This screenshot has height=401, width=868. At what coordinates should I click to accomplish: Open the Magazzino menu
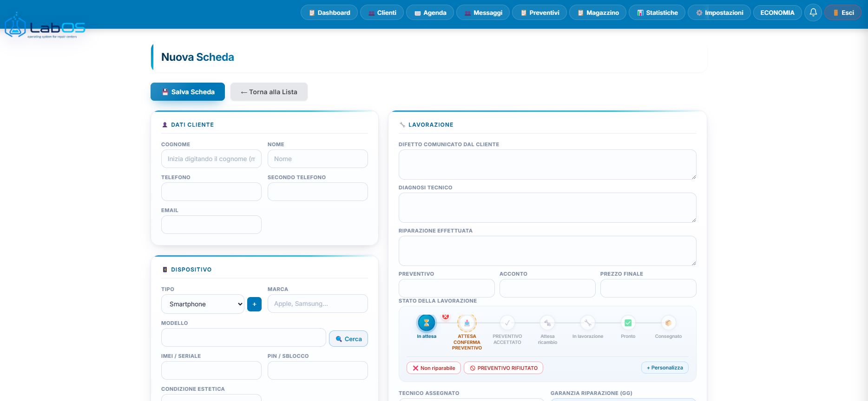coord(598,13)
